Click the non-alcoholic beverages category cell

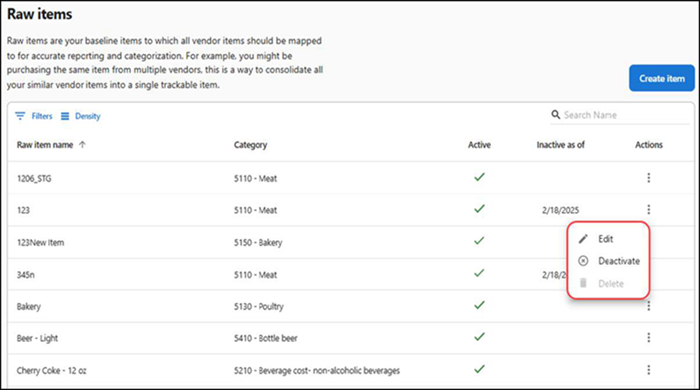pos(317,370)
